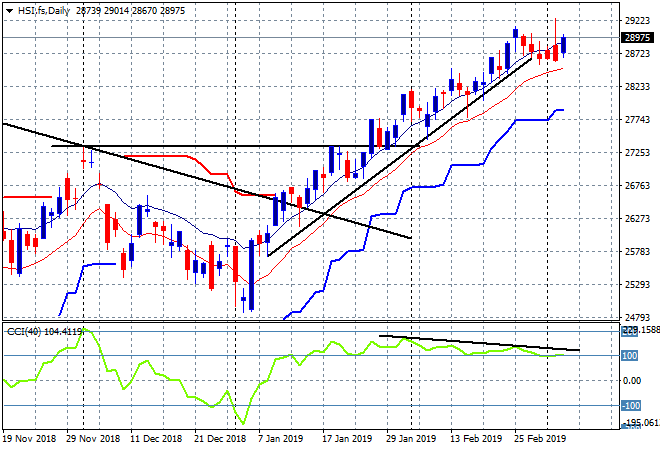The width and height of the screenshot is (660, 450).
Task: Click the triangle arrow beside HSI,fs,Daily
Action: click(9, 11)
